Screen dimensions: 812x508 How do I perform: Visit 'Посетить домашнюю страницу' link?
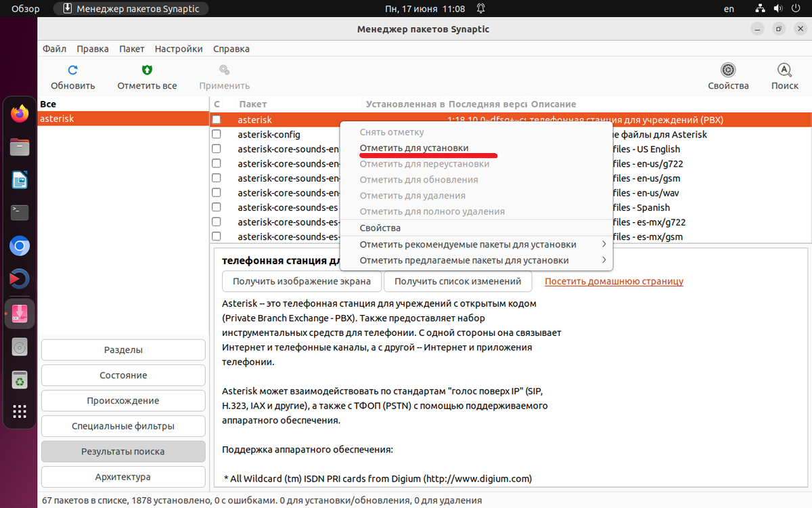614,281
